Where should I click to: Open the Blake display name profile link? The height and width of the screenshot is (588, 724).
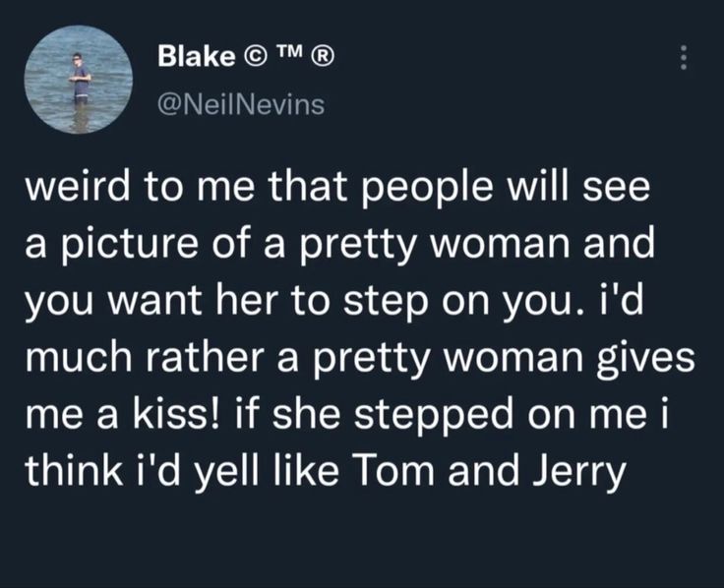[190, 57]
